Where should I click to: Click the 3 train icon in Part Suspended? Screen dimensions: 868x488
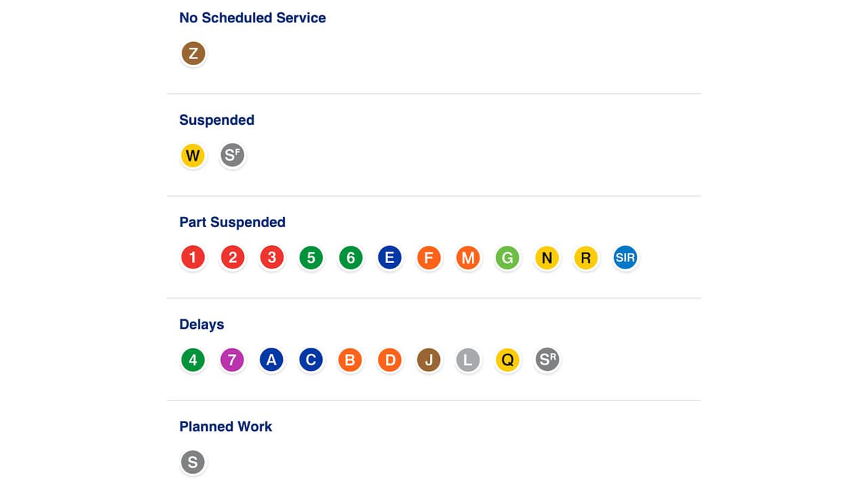pyautogui.click(x=272, y=258)
